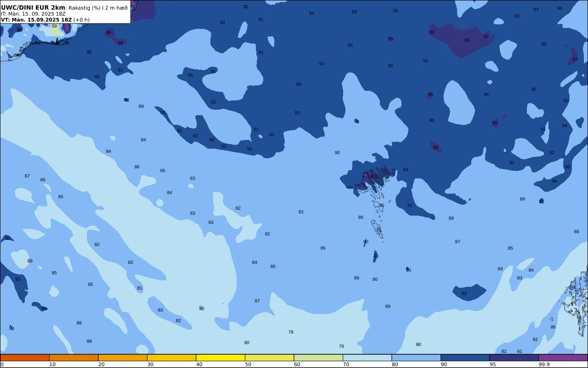The width and height of the screenshot is (588, 368).
Task: Select the amber 20–30 legend swatch
Action: tap(123, 357)
